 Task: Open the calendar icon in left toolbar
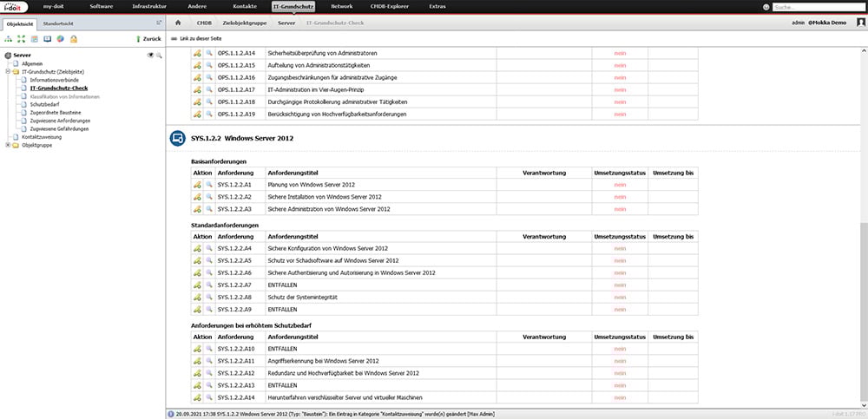[35, 39]
